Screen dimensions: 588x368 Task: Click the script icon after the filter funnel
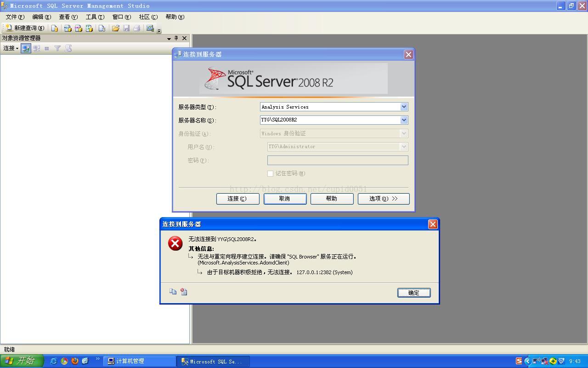68,48
